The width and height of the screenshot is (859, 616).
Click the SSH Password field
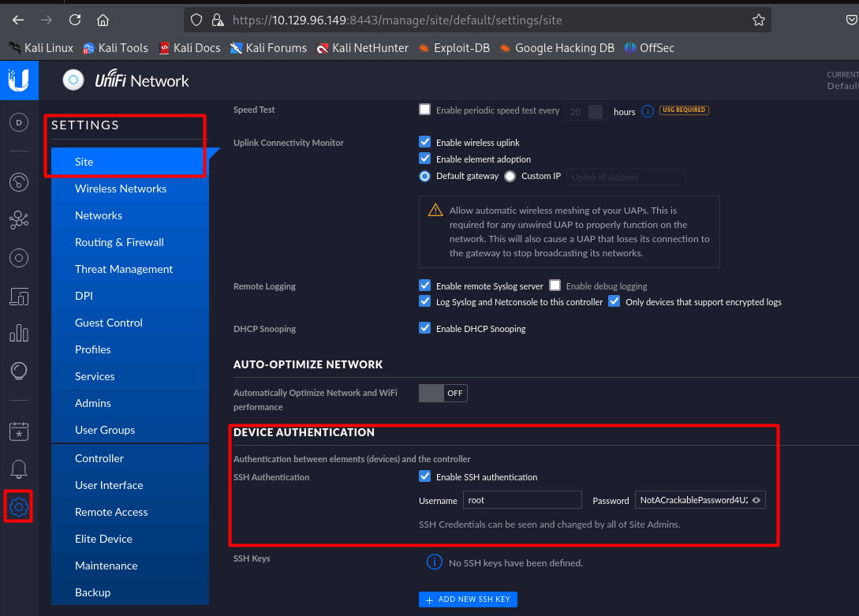700,500
